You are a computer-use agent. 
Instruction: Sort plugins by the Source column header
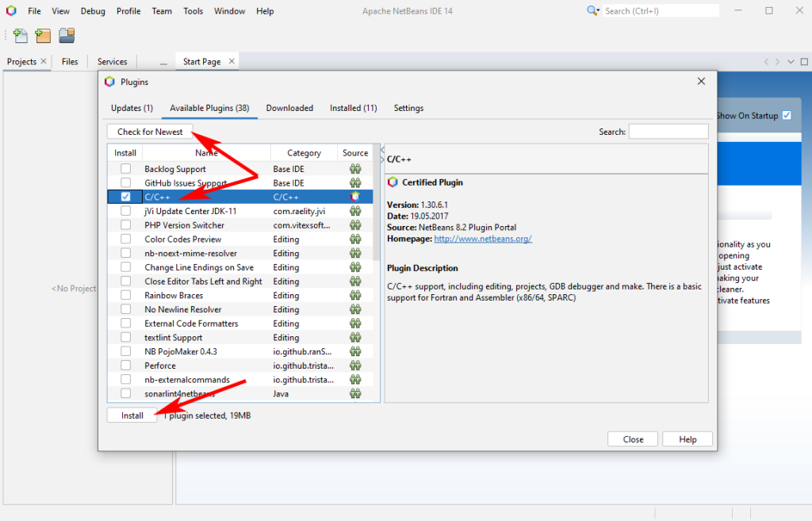(355, 153)
